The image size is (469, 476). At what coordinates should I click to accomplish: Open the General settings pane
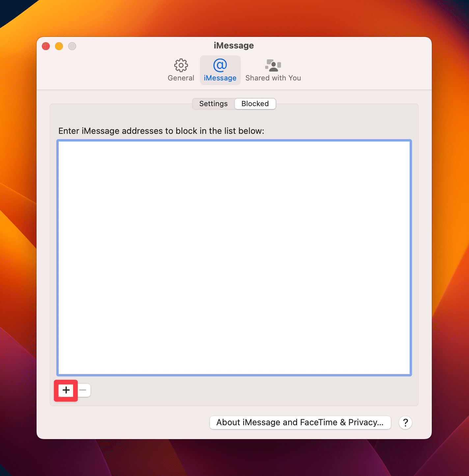click(x=180, y=70)
